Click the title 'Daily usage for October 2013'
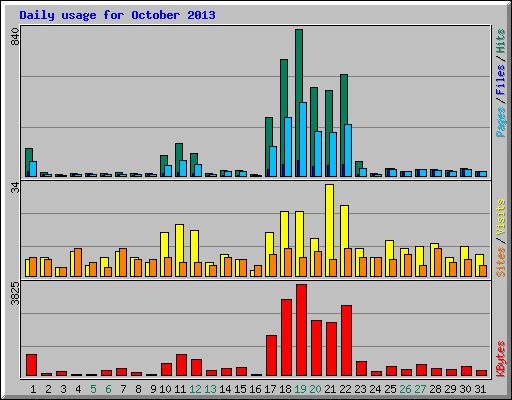 pos(117,15)
